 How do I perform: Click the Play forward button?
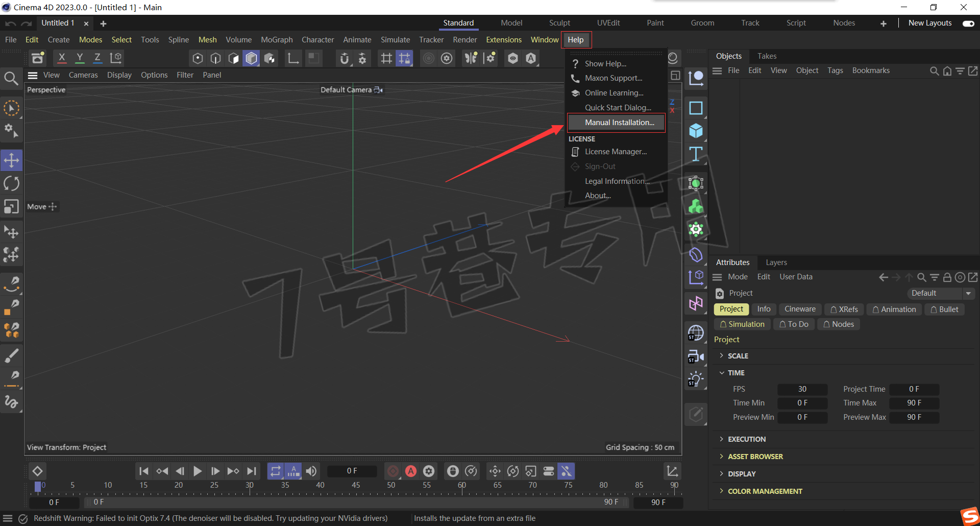click(x=198, y=471)
